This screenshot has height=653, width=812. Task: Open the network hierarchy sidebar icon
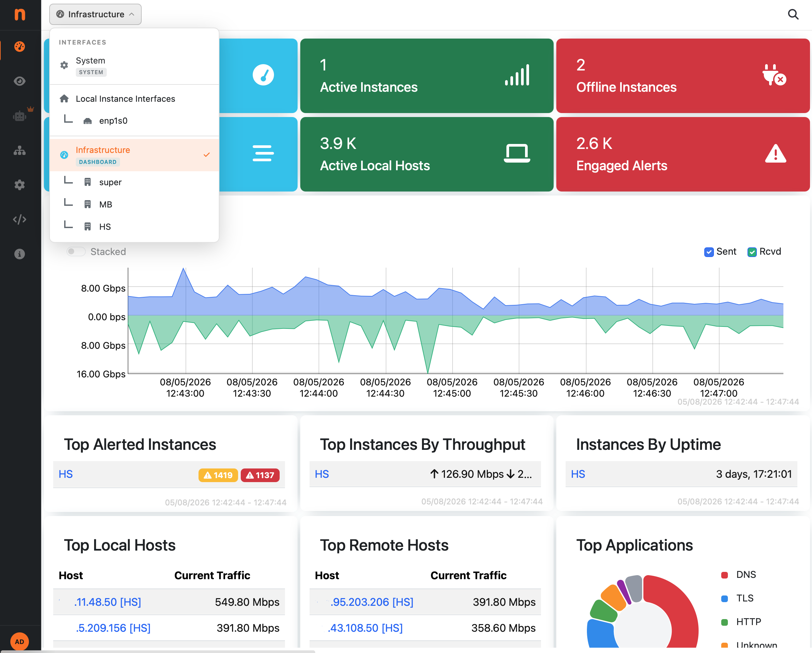coord(20,151)
